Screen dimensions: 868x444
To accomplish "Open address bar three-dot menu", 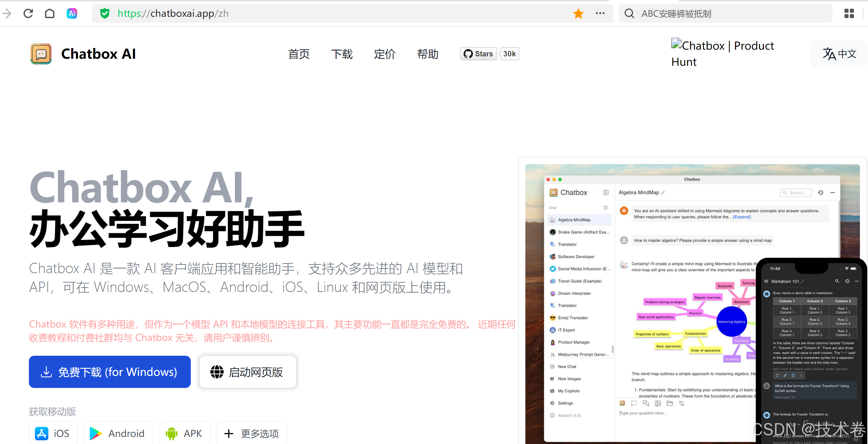I will 600,13.
